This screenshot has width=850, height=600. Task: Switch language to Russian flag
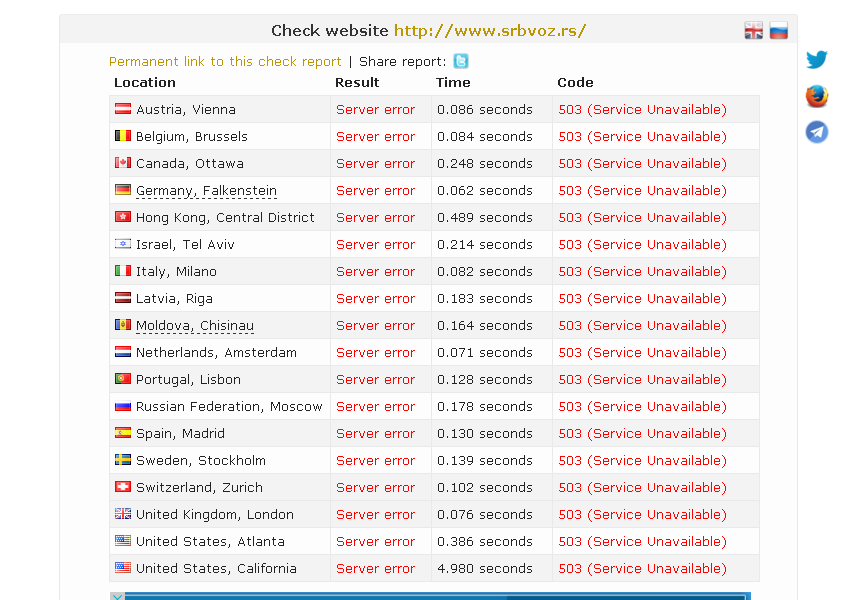click(778, 30)
